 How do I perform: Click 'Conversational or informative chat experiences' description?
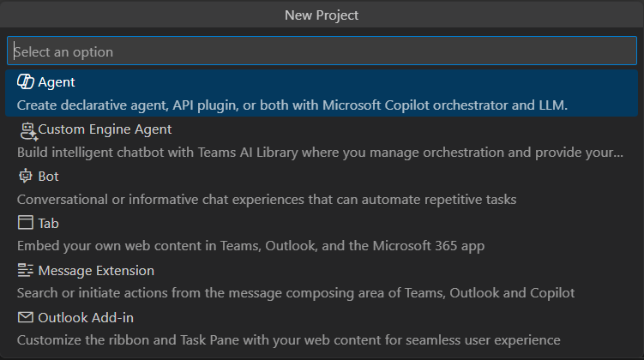click(267, 200)
